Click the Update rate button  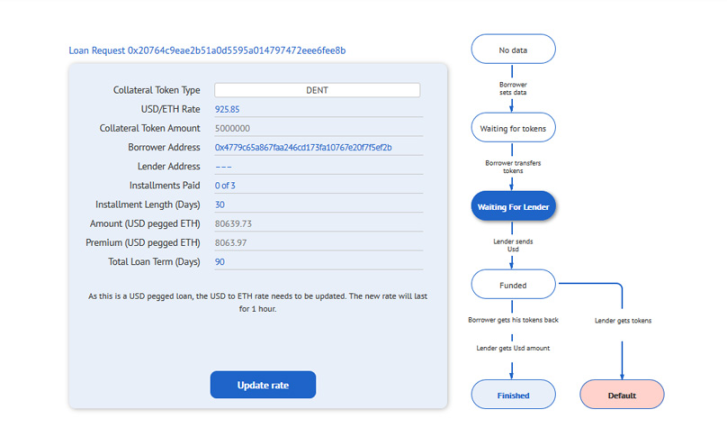point(262,385)
